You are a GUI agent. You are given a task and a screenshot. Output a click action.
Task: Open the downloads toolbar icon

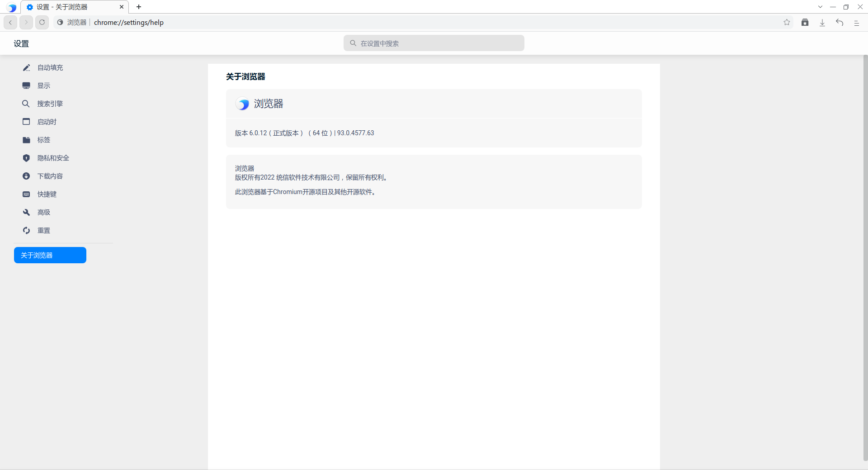[x=822, y=22]
